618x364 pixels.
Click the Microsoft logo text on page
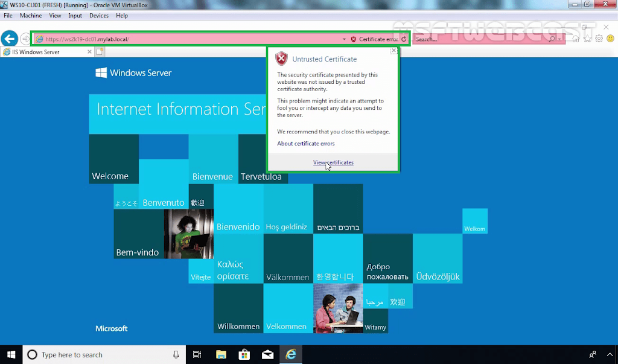point(112,328)
